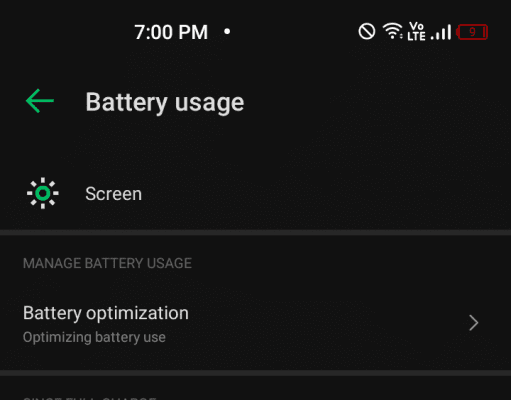This screenshot has height=400, width=511.
Task: Tap the divider below Battery optimization
Action: [x=255, y=373]
